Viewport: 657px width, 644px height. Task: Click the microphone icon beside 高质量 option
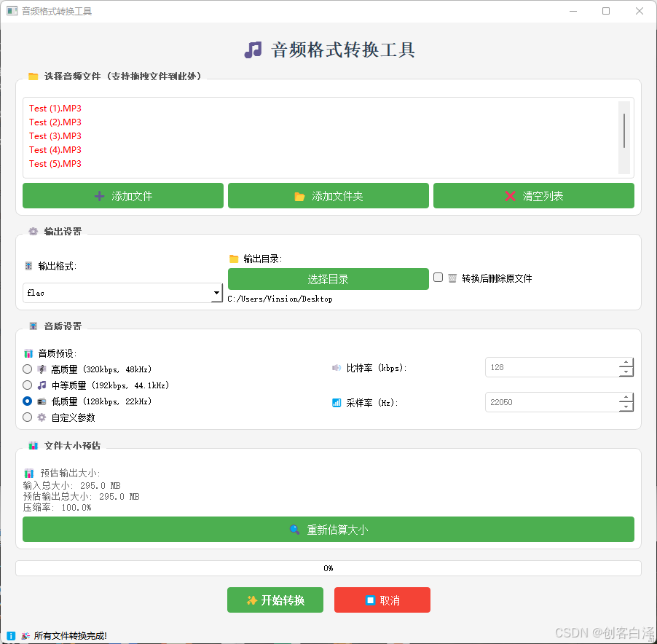point(42,369)
